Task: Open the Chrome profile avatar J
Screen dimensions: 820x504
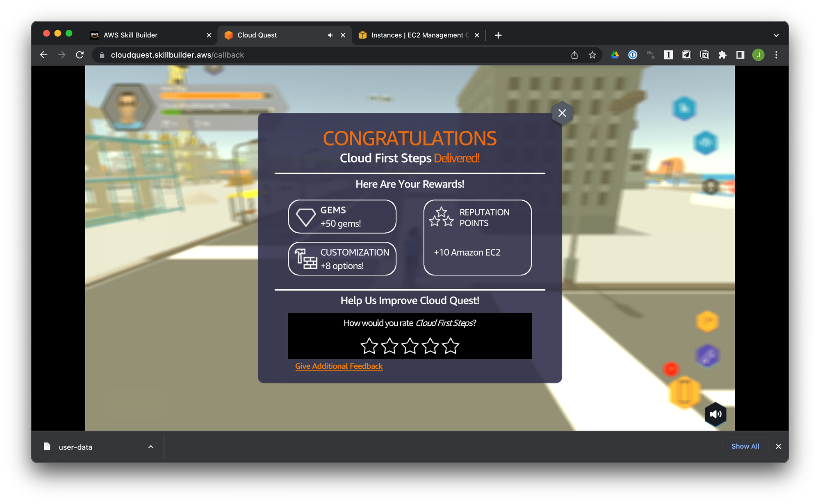Action: (758, 55)
